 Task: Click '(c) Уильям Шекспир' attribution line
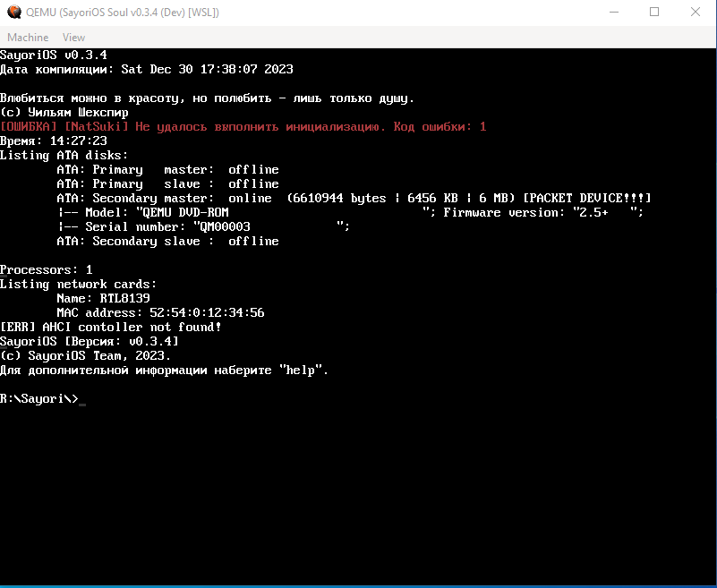64,113
